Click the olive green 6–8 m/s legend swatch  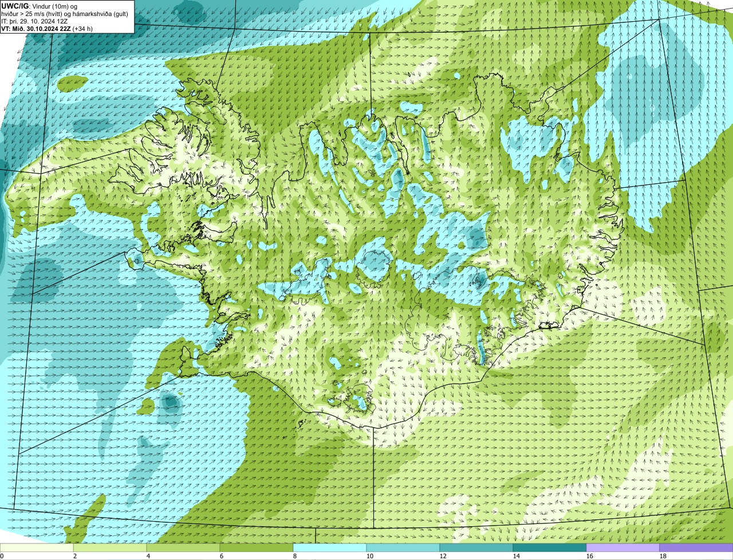[x=257, y=547]
